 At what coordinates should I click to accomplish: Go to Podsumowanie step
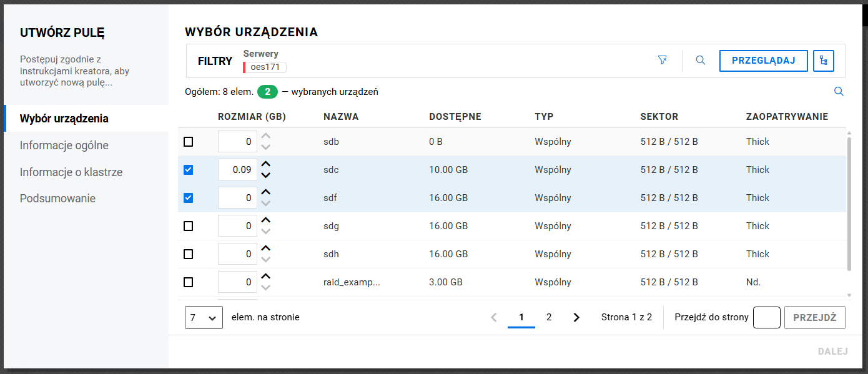57,199
